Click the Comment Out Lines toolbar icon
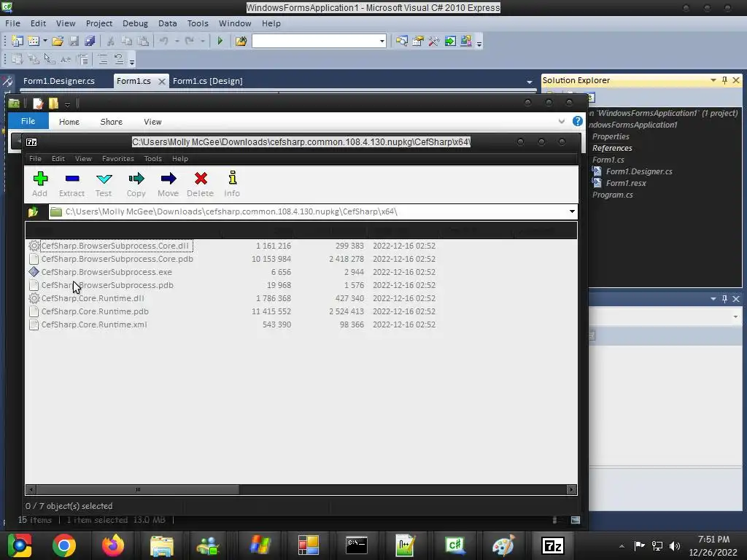 (102, 60)
